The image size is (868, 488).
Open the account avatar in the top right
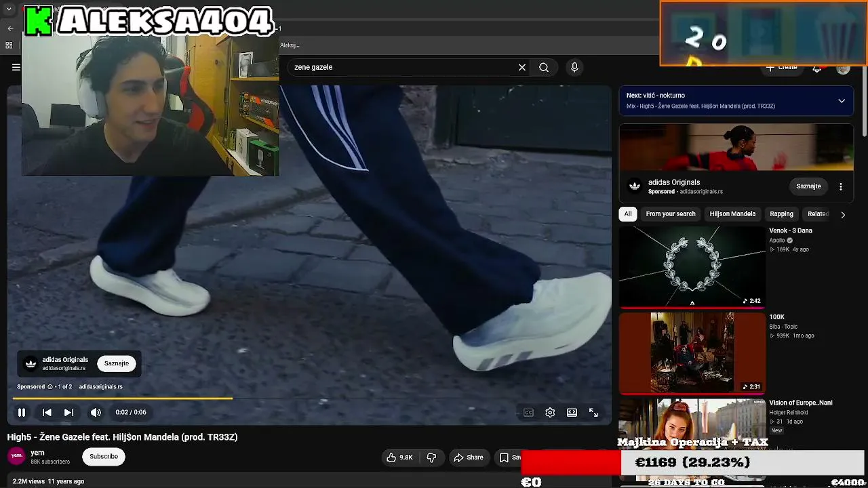click(843, 68)
